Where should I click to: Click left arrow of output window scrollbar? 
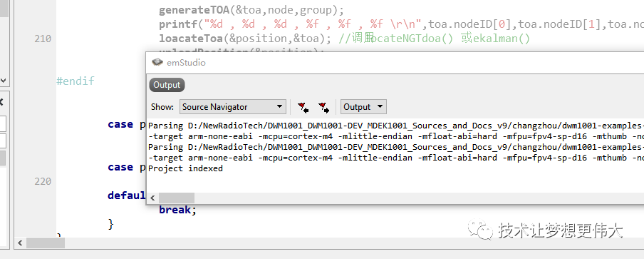(152, 198)
